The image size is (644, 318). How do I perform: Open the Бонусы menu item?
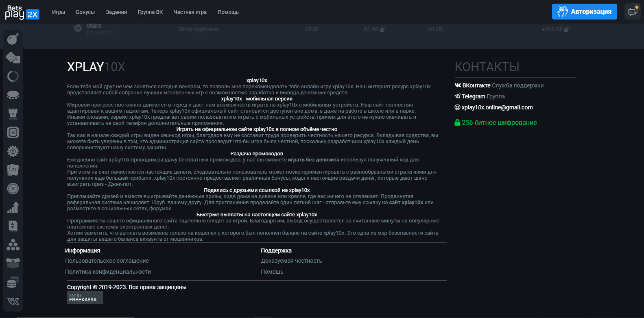85,12
